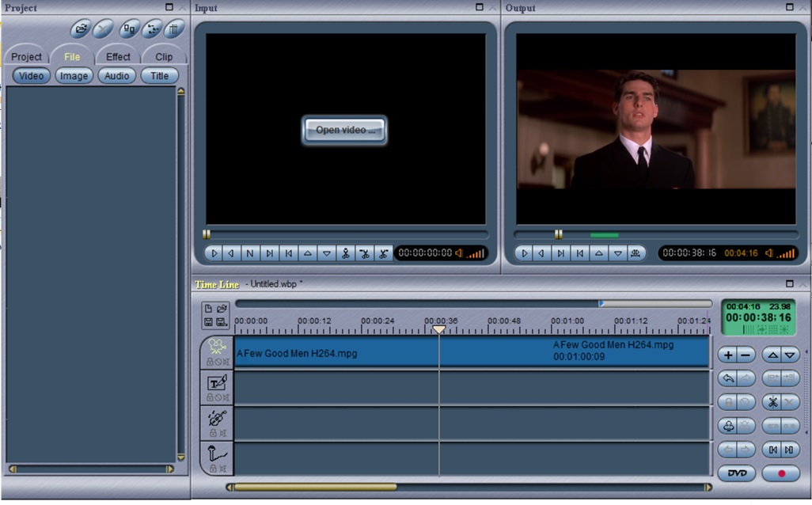This screenshot has height=505, width=812.
Task: Switch to the Effect tab
Action: click(118, 56)
